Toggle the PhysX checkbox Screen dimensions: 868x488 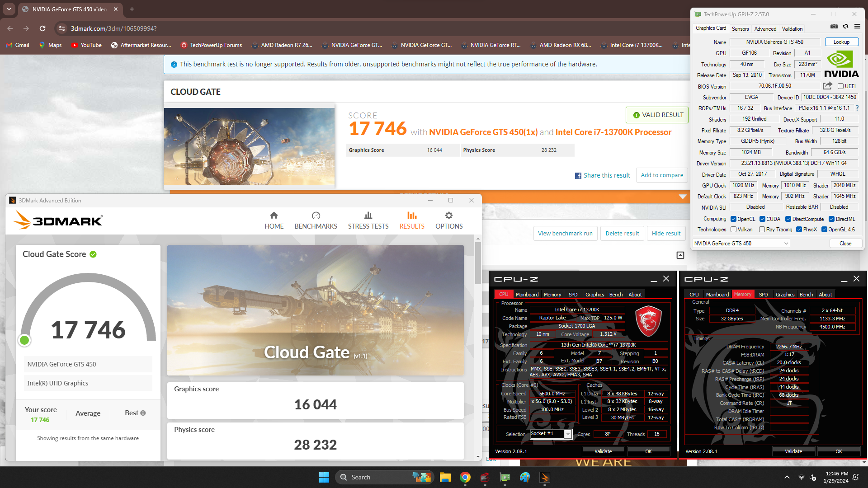click(x=799, y=230)
